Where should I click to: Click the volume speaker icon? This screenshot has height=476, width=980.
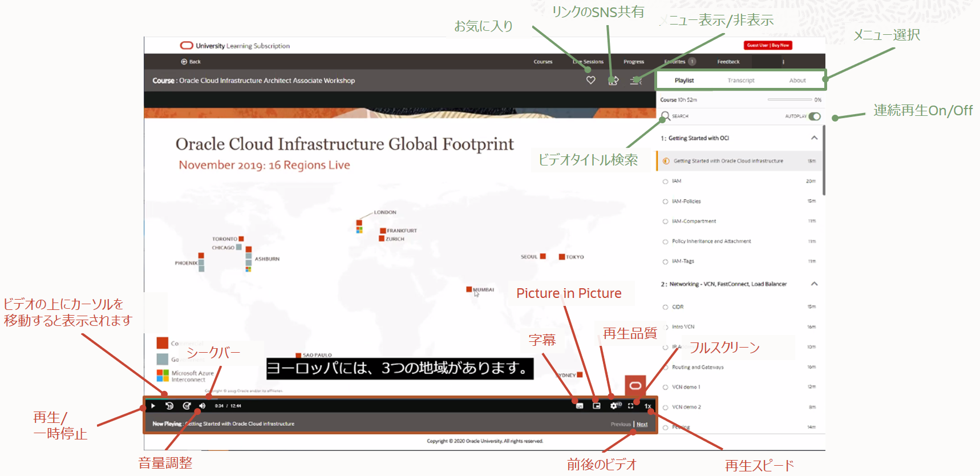(x=202, y=406)
